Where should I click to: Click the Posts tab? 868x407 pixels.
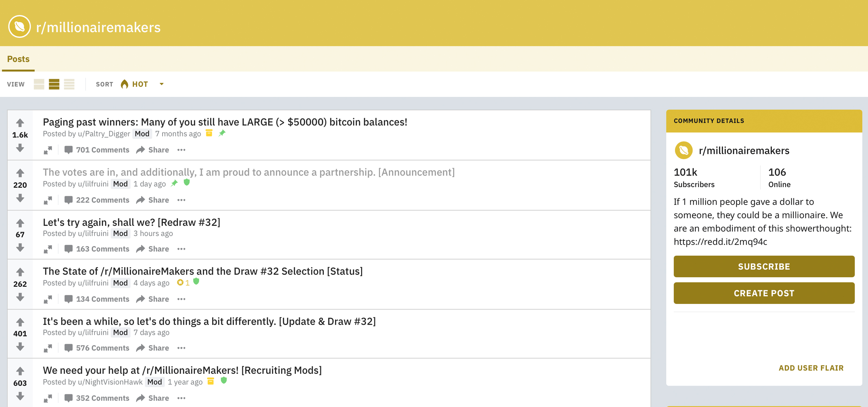tap(18, 59)
